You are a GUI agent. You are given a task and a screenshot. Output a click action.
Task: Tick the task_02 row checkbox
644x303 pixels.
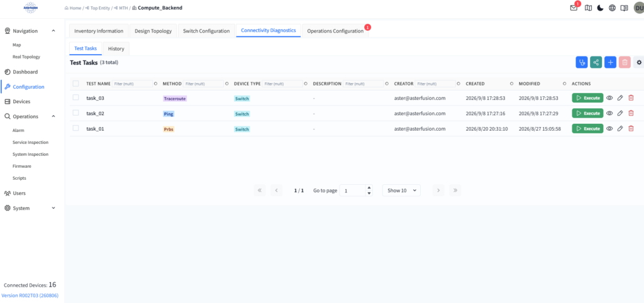(75, 113)
